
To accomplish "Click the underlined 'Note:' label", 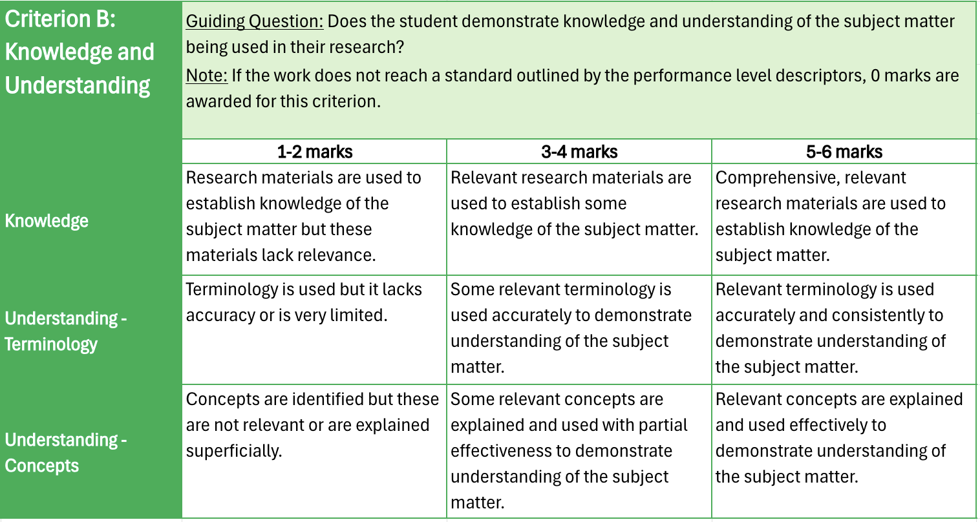I will click(206, 76).
